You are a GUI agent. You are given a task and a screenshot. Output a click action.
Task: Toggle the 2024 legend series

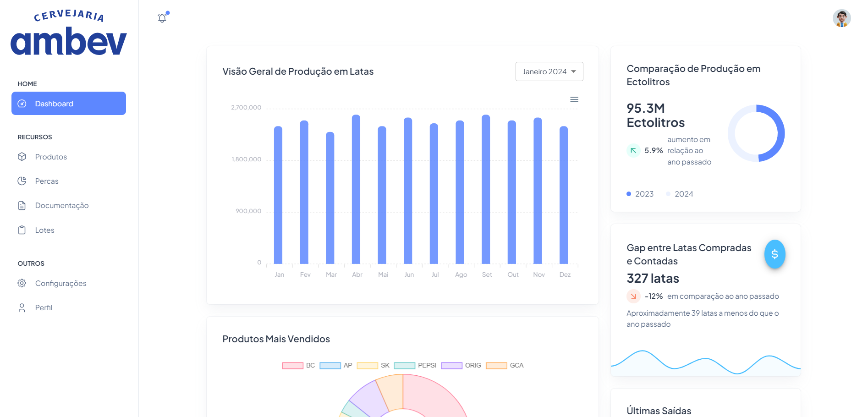point(680,194)
